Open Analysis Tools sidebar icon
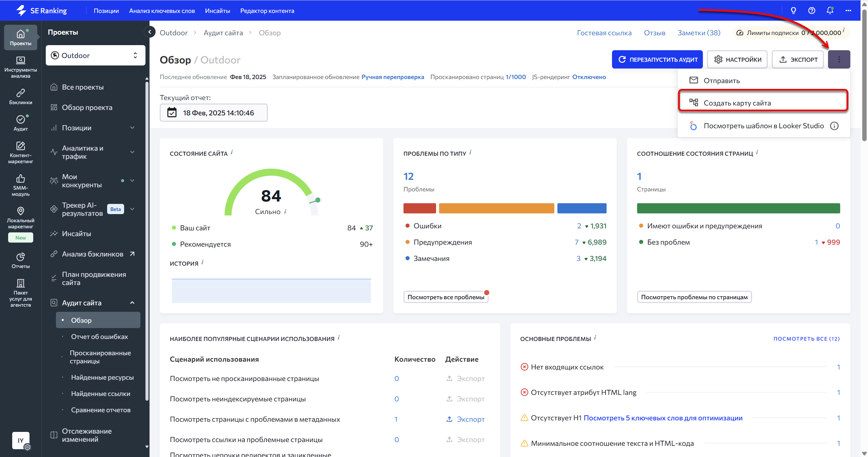This screenshot has width=868, height=457. [21, 67]
